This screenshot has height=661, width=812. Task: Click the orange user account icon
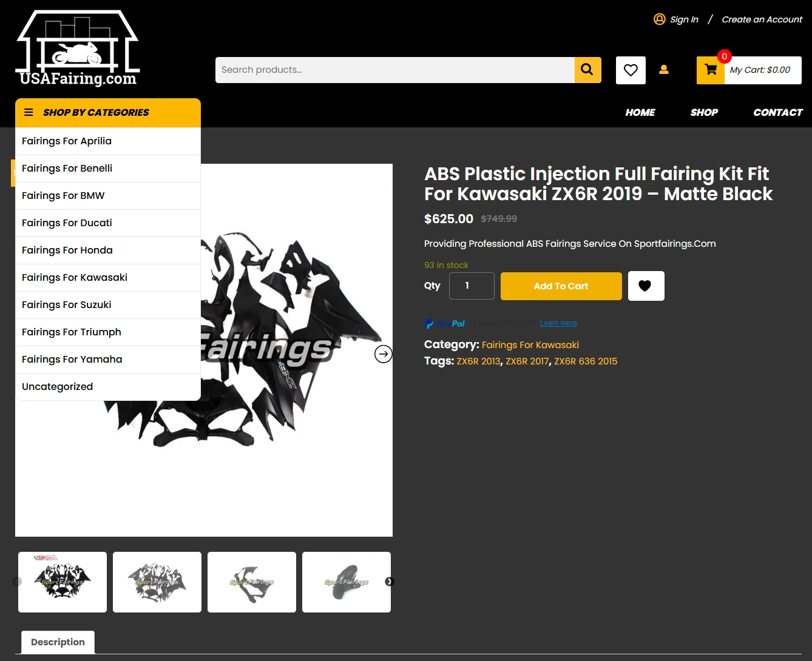click(664, 70)
